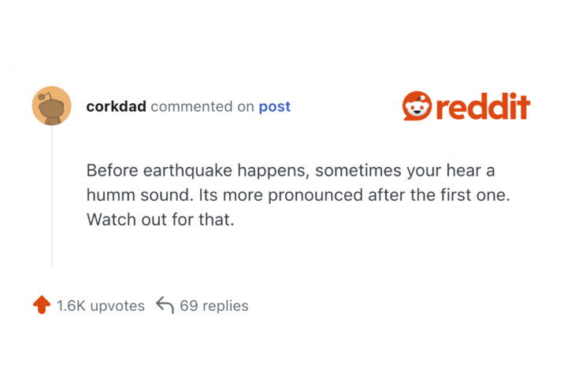Collapse the comment using the thread line
Screen dimensions: 564x392
(52, 197)
